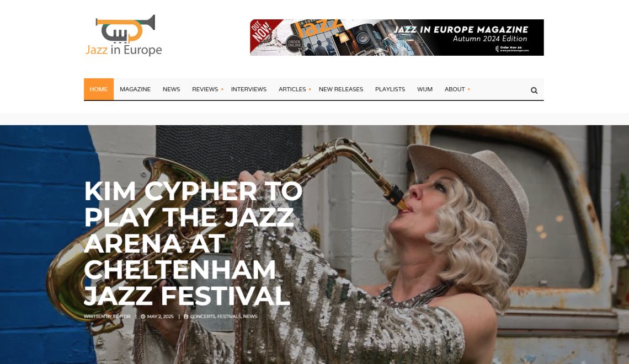
Task: Navigate to New Releases
Action: click(x=341, y=89)
